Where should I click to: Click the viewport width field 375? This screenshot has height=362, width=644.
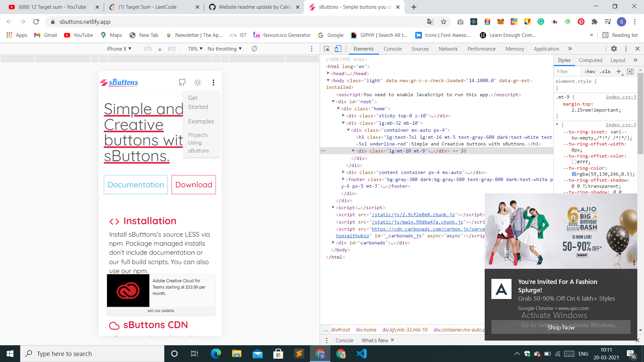[x=148, y=49]
